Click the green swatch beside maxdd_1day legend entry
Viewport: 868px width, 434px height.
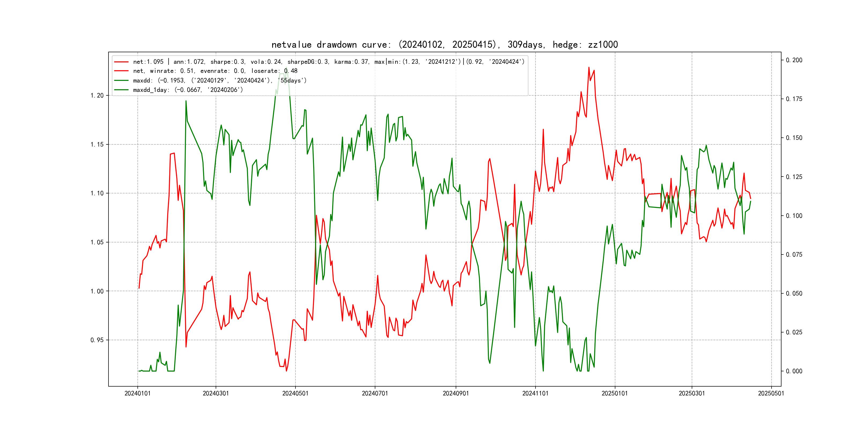pyautogui.click(x=121, y=90)
